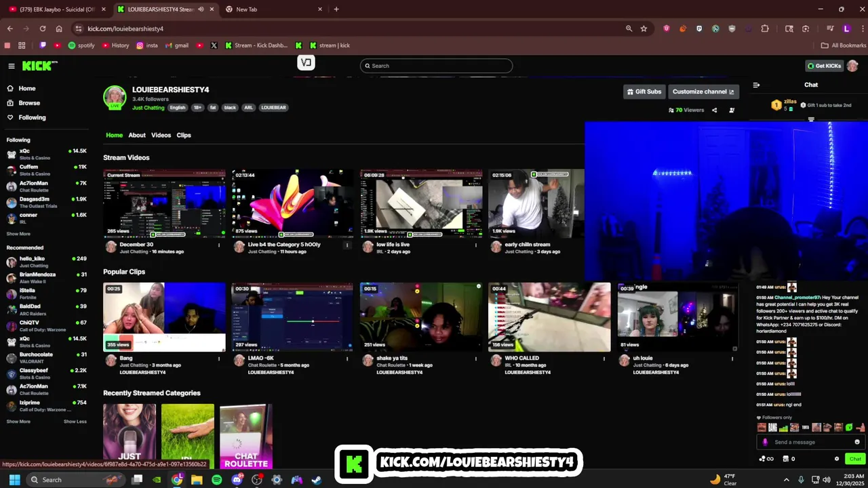Open xQc channel in Following list
868x488 pixels.
tap(46, 154)
